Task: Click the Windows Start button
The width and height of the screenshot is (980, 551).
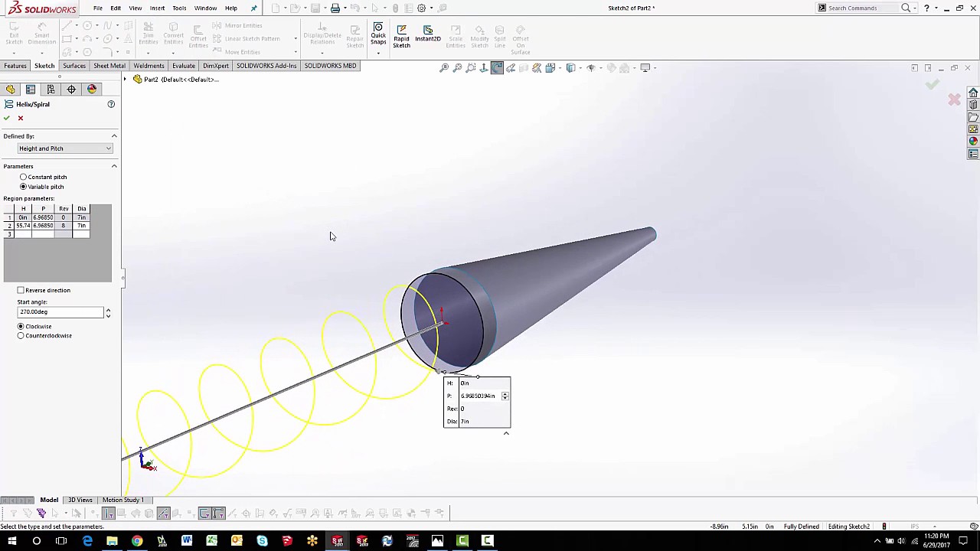Action: (11, 541)
